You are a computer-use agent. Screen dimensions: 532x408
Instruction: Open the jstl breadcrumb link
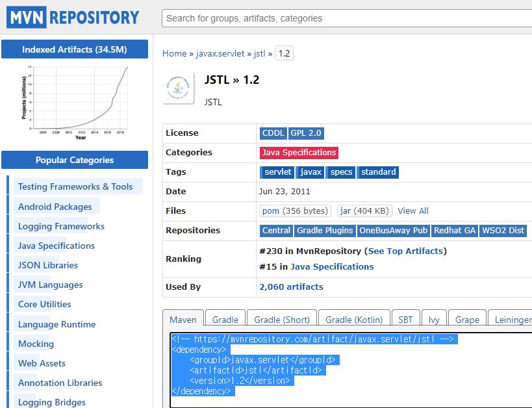(x=260, y=54)
